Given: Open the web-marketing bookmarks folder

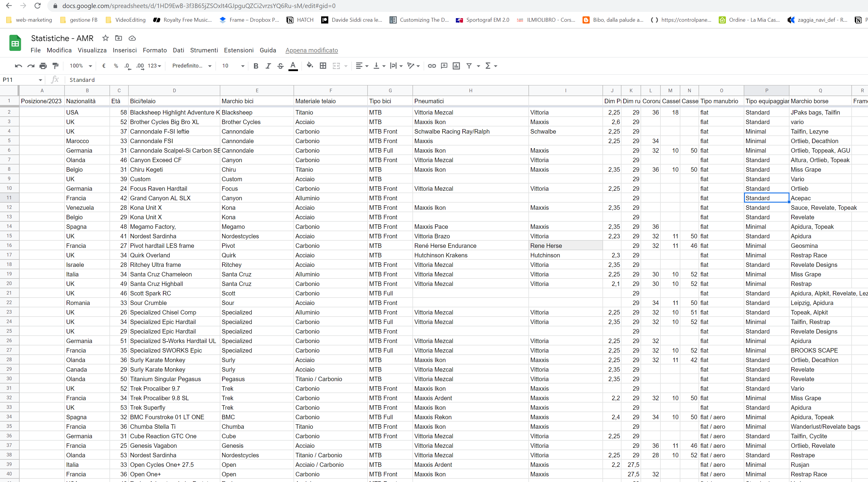Looking at the screenshot, I should click(x=29, y=20).
